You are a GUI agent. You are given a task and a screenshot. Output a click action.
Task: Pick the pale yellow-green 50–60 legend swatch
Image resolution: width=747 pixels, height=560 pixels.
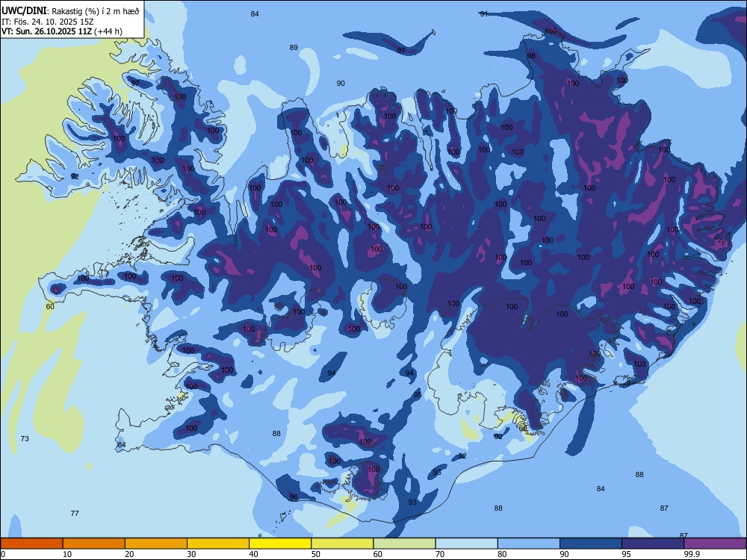click(x=343, y=544)
